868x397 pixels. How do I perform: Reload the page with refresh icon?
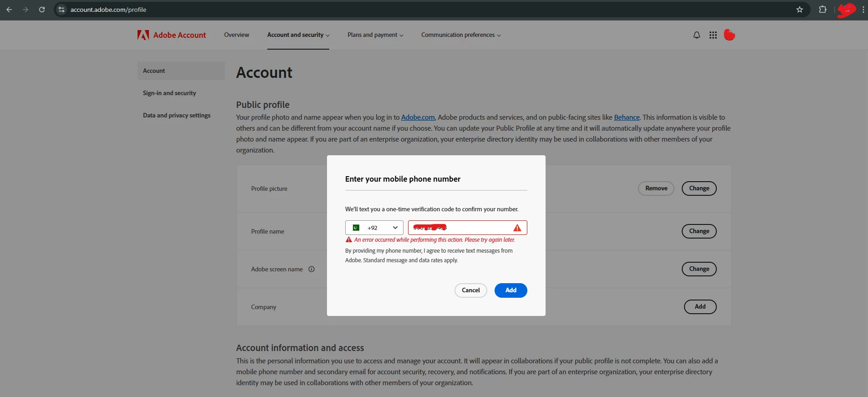pyautogui.click(x=42, y=10)
